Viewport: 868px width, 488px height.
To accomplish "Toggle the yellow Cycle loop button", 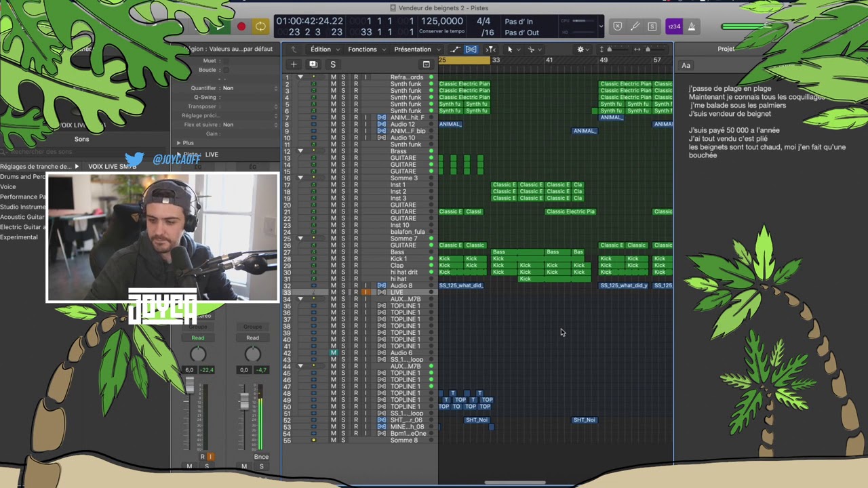I will [260, 26].
